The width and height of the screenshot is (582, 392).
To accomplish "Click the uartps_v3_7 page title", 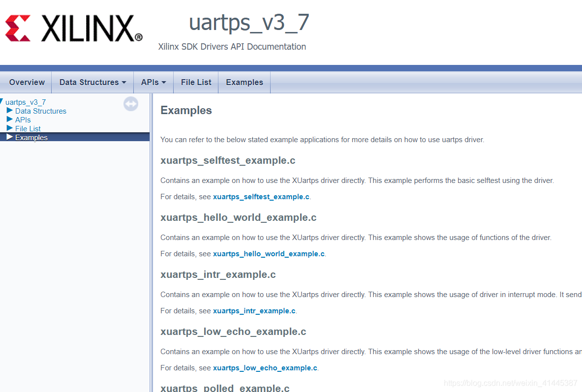I will tap(249, 23).
